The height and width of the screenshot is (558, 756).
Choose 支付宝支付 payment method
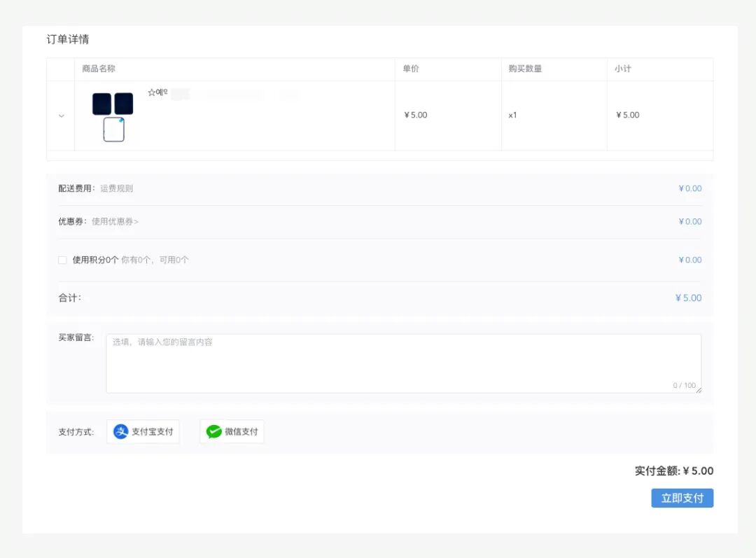click(143, 431)
